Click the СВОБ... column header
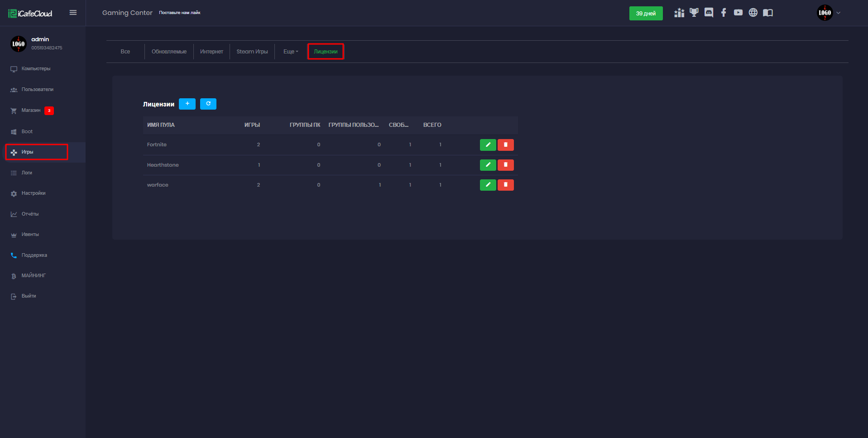 point(398,125)
